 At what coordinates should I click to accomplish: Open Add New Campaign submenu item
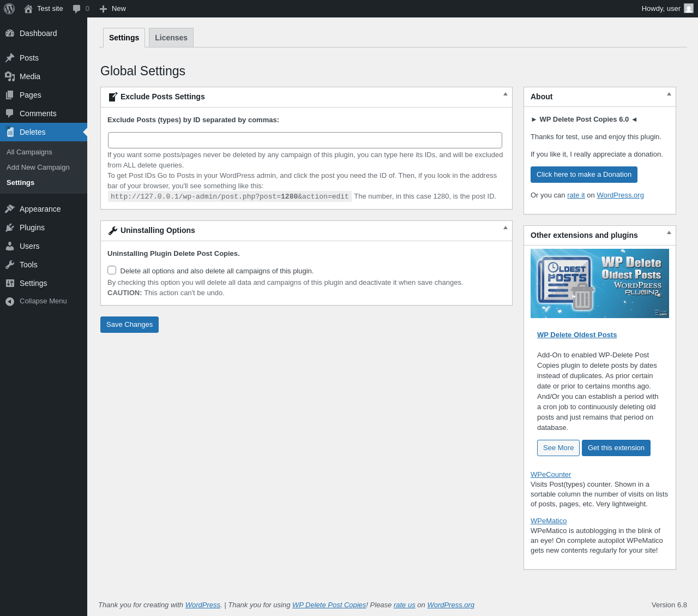tap(38, 168)
